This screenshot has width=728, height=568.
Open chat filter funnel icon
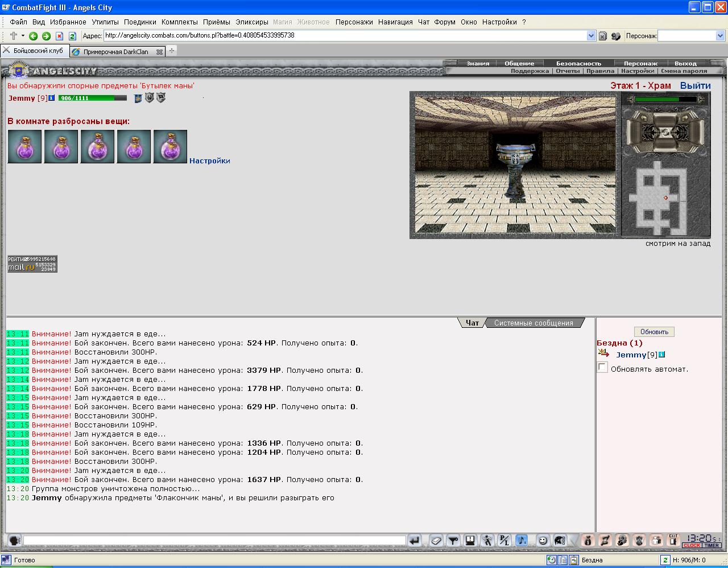point(453,540)
